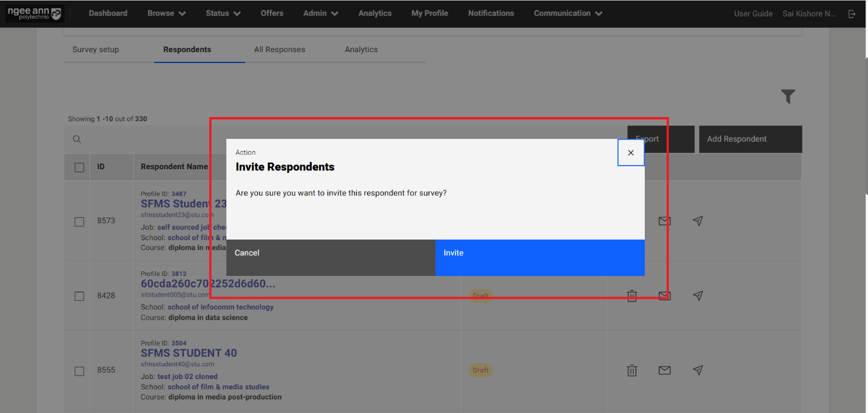The width and height of the screenshot is (868, 413).
Task: Select the checkbox for respondent 8428
Action: (79, 296)
